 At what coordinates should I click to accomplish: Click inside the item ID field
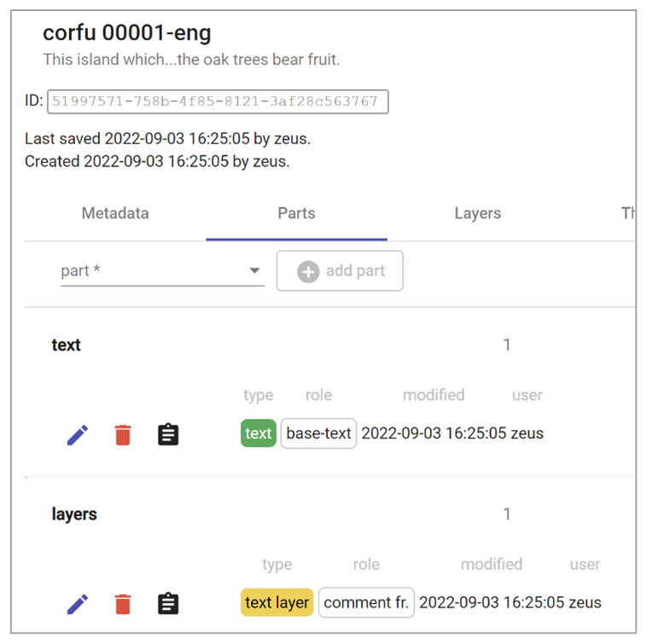[x=218, y=102]
